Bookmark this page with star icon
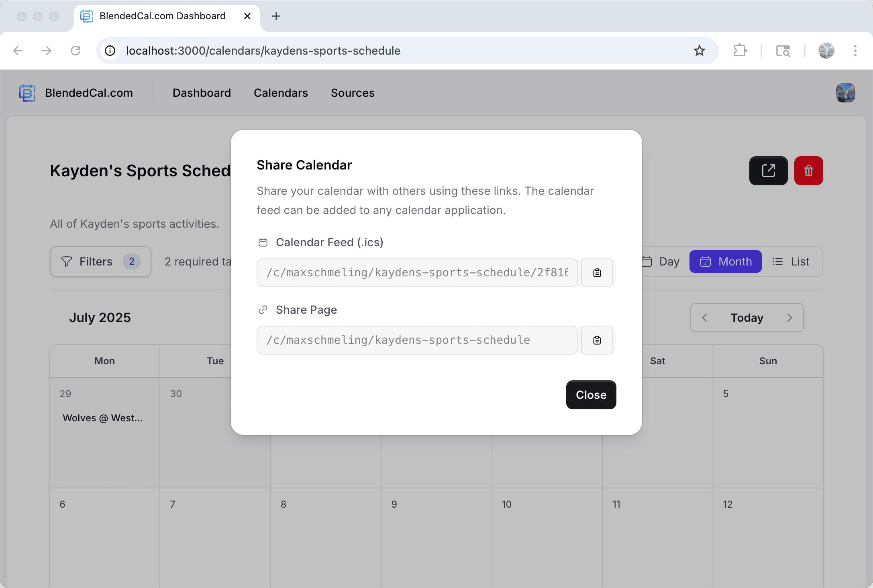 coord(699,51)
